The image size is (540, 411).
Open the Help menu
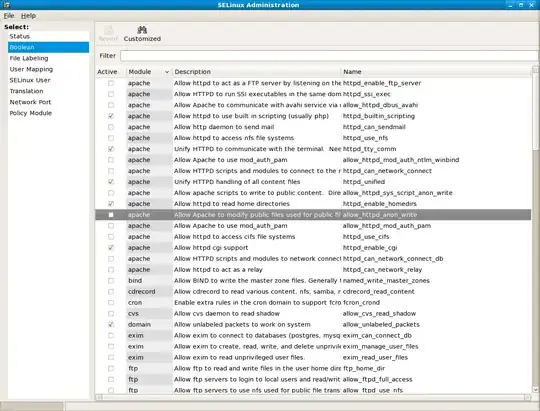coord(28,16)
